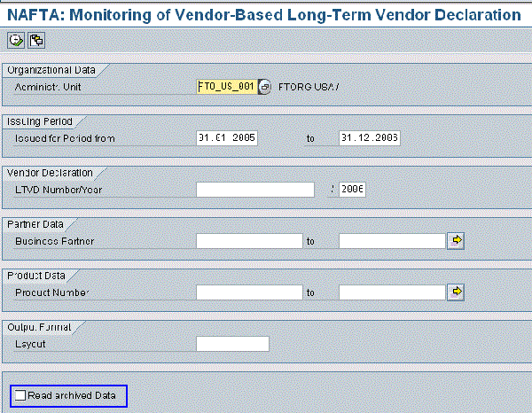Click the LTVD Number/Year label
This screenshot has height=413, width=532.
coord(59,190)
